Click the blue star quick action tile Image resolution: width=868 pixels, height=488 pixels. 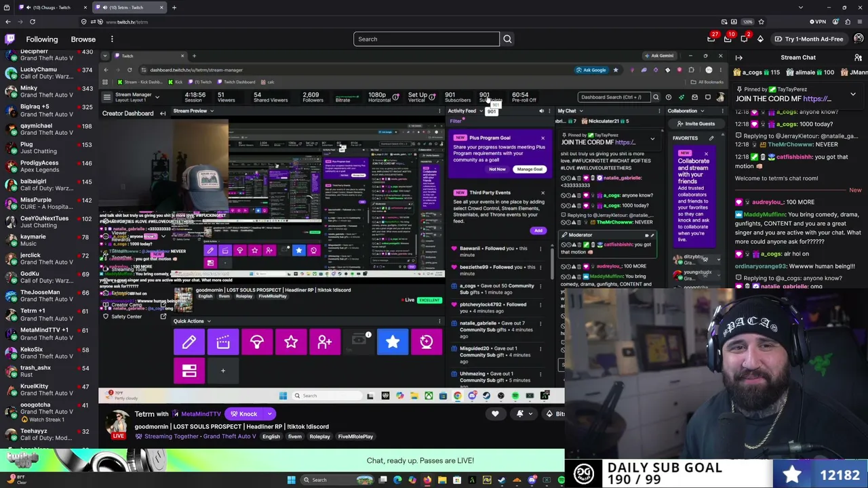pyautogui.click(x=393, y=342)
